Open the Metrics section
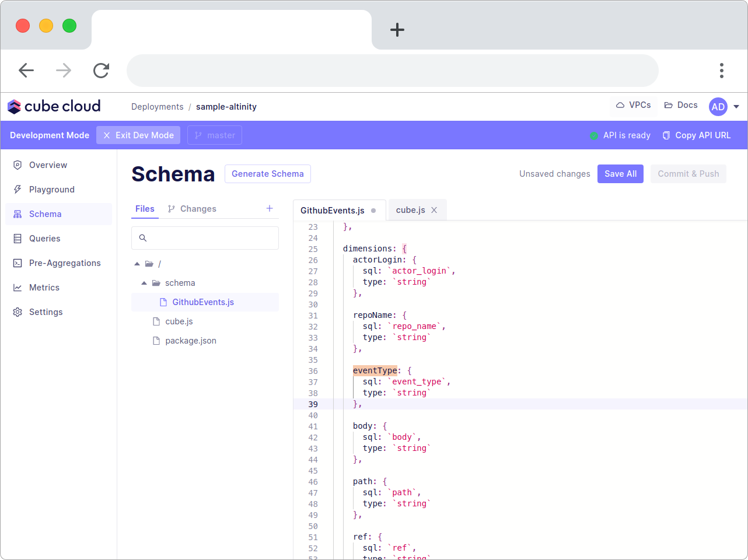The height and width of the screenshot is (560, 748). click(x=44, y=287)
